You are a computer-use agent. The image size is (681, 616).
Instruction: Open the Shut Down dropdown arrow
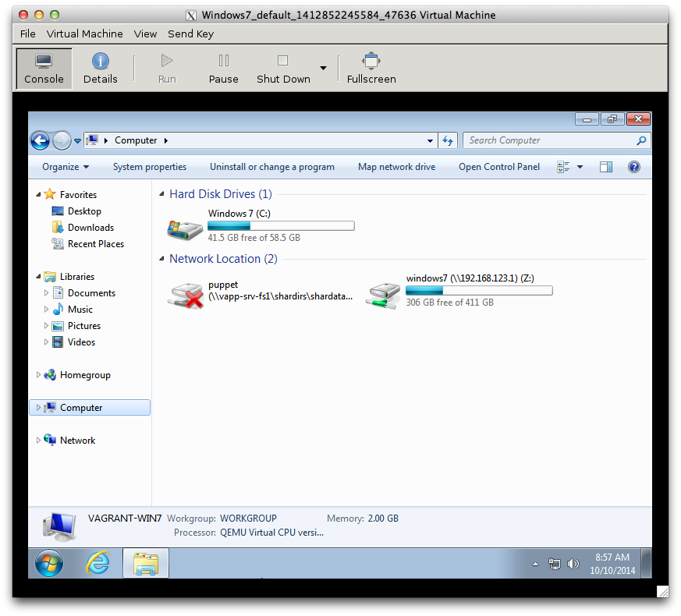(x=323, y=68)
